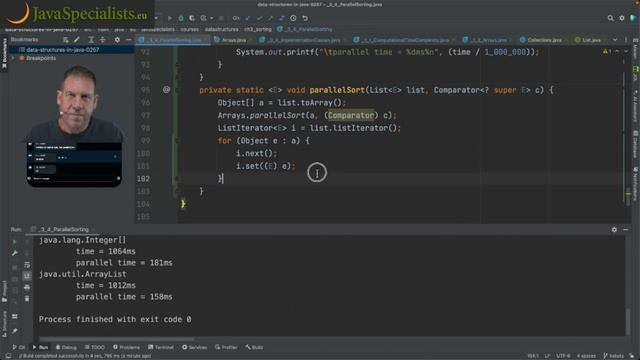This screenshot has width=640, height=360.
Task: Click the recursion gutter icon on line 95
Action: pyautogui.click(x=166, y=89)
